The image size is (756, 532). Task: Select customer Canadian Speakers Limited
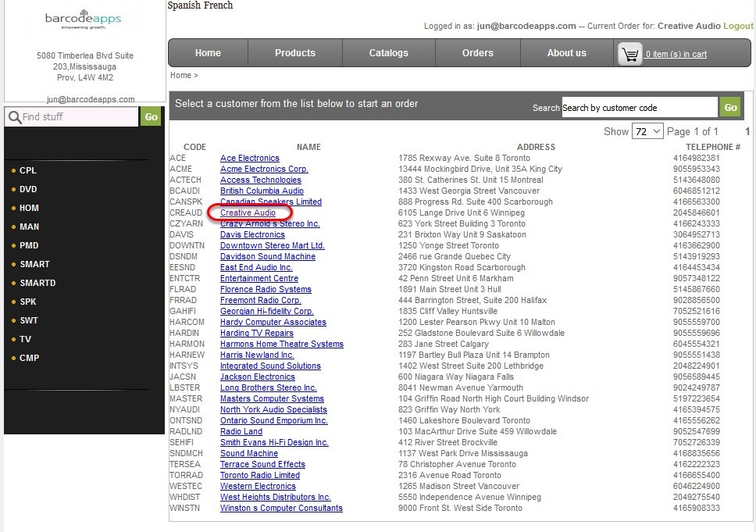[271, 202]
